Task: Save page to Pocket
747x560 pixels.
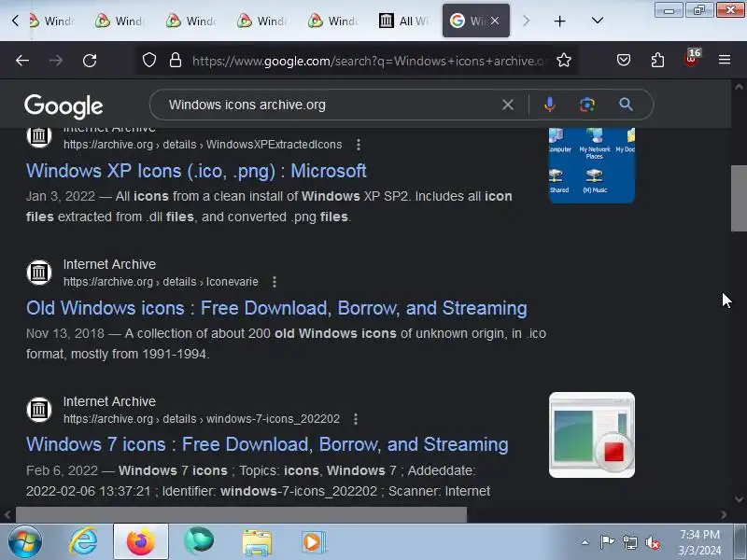Action: coord(624,60)
